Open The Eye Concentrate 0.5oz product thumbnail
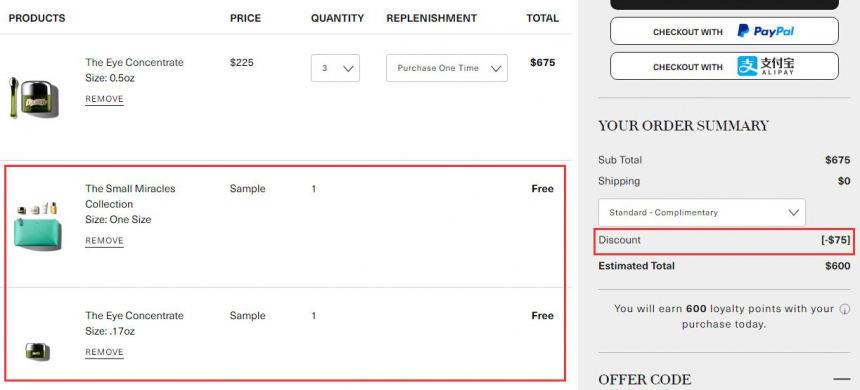Image resolution: width=860 pixels, height=390 pixels. (33, 98)
